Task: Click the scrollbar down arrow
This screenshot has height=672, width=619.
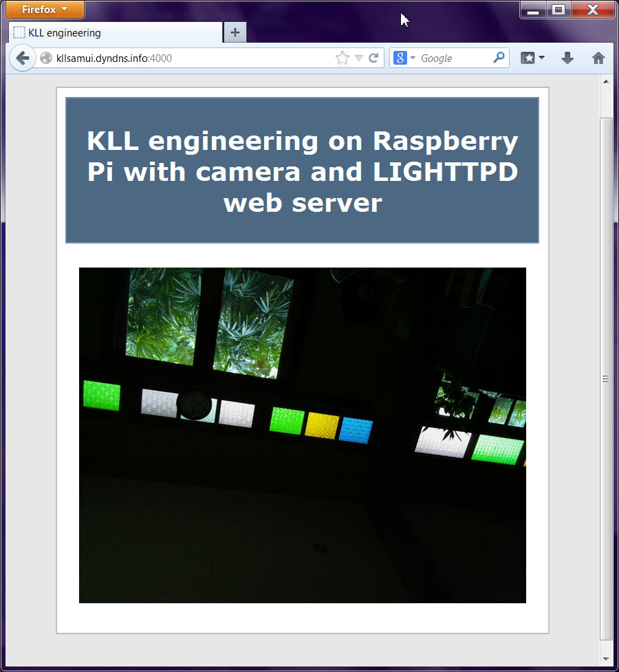Action: (x=606, y=658)
